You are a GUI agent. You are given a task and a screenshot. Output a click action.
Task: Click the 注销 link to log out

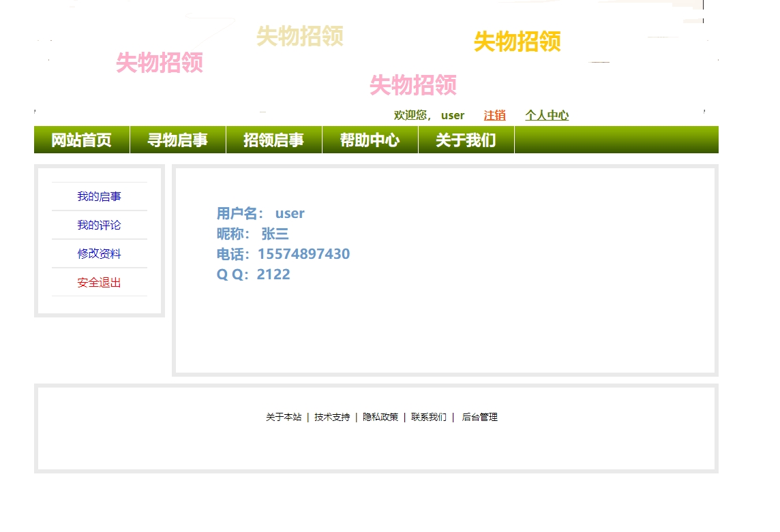pos(494,115)
